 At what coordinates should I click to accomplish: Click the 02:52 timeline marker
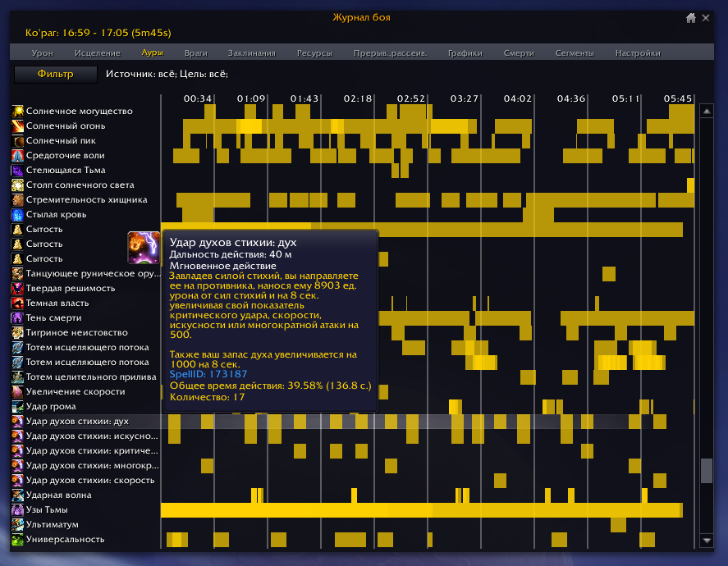[411, 98]
